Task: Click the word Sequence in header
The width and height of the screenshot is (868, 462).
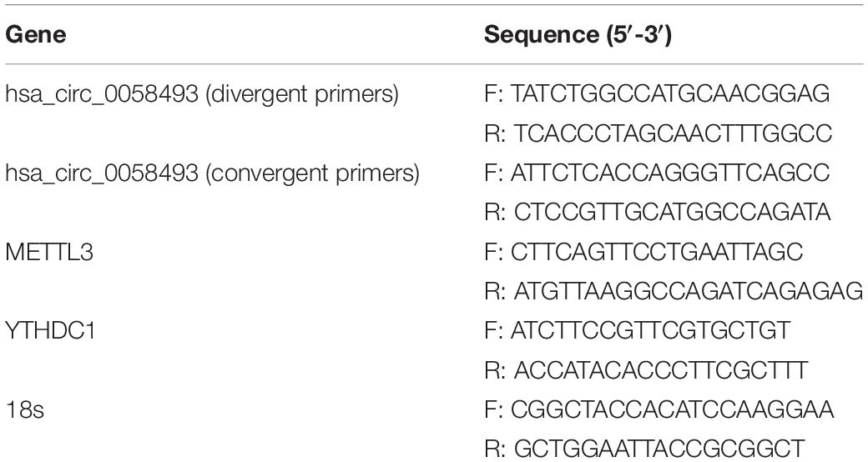Action: click(x=538, y=35)
